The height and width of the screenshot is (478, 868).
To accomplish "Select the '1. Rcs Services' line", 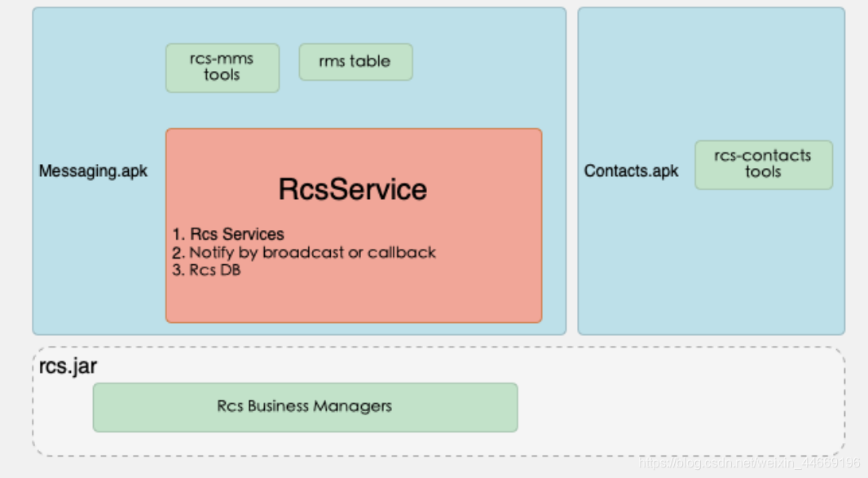I will (x=228, y=234).
